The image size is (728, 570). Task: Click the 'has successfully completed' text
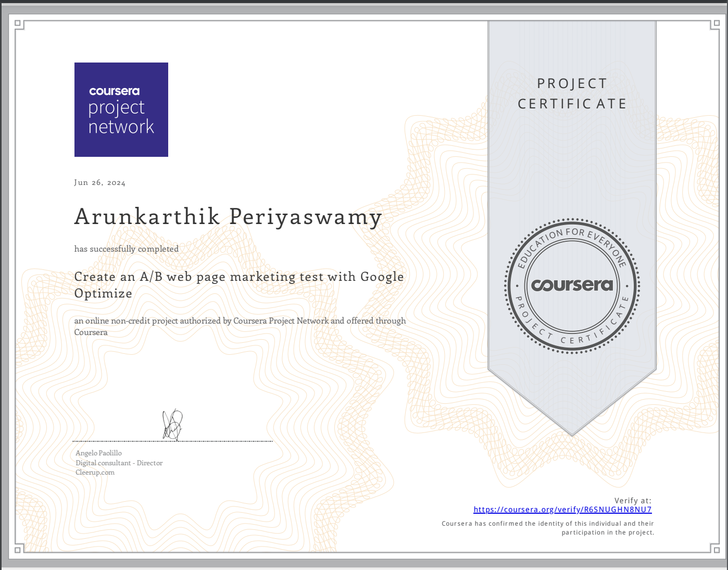(x=127, y=249)
